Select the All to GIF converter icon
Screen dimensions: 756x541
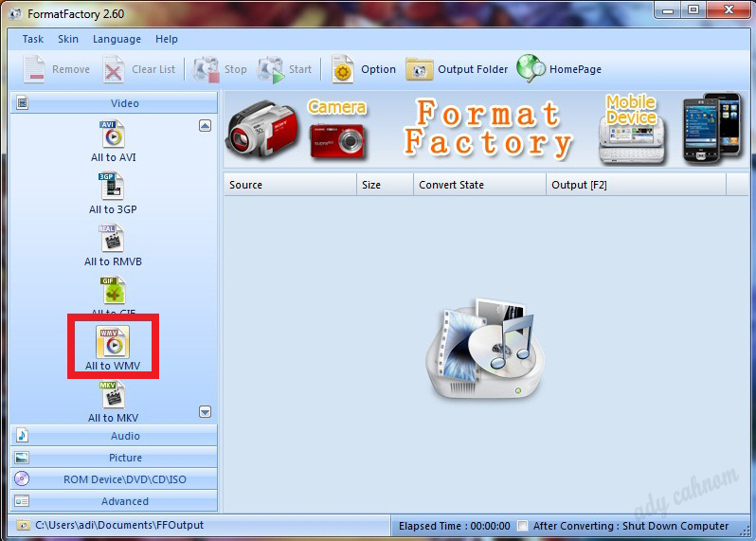(113, 290)
